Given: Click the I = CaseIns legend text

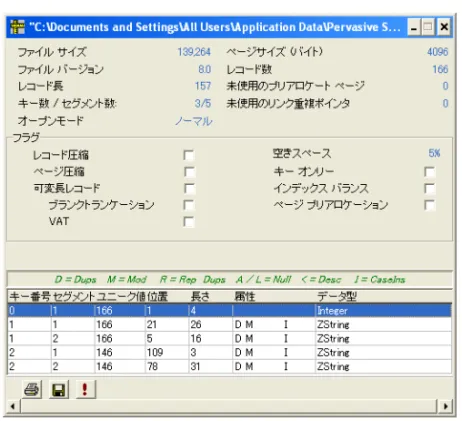Looking at the screenshot, I should tap(380, 279).
